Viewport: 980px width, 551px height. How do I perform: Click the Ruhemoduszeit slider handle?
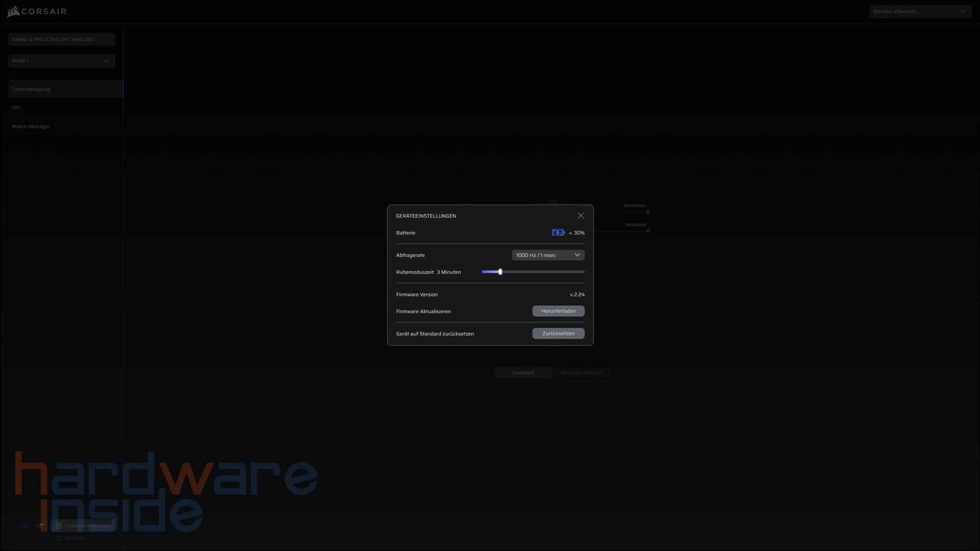(x=500, y=272)
